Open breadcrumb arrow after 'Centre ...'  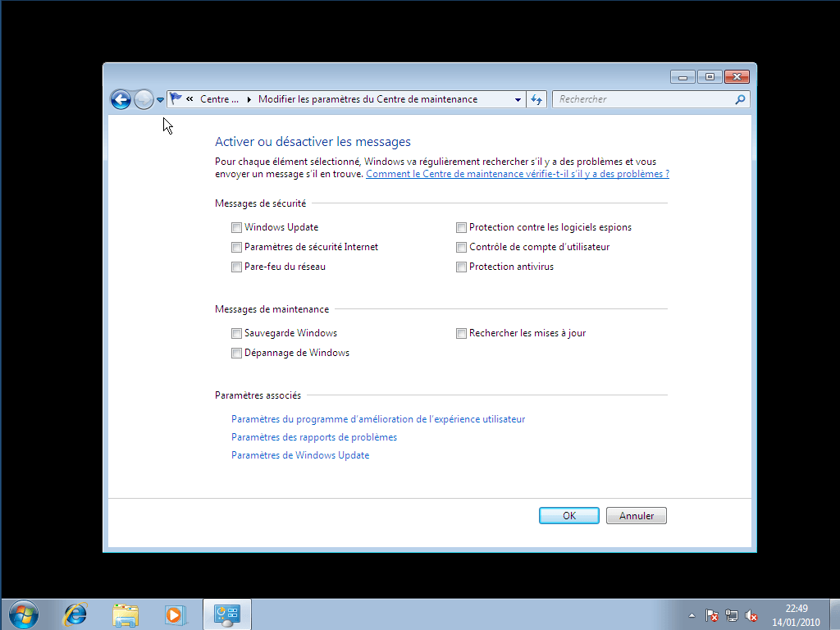(x=249, y=99)
